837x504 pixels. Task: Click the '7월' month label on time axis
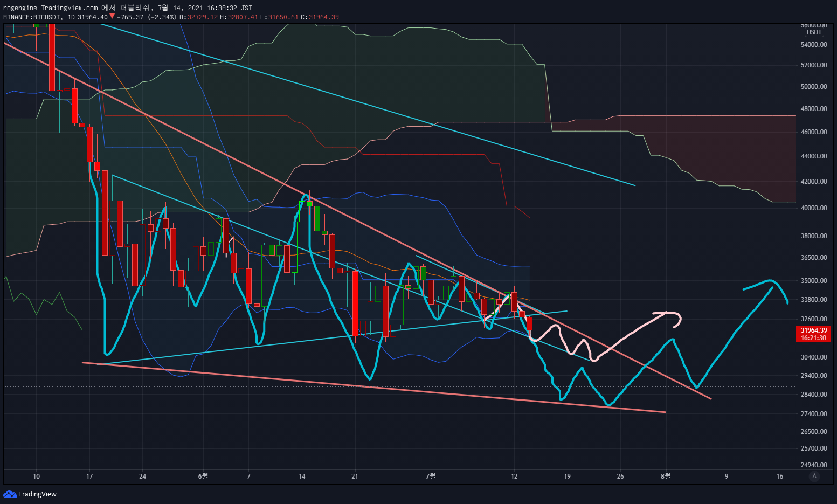click(431, 477)
